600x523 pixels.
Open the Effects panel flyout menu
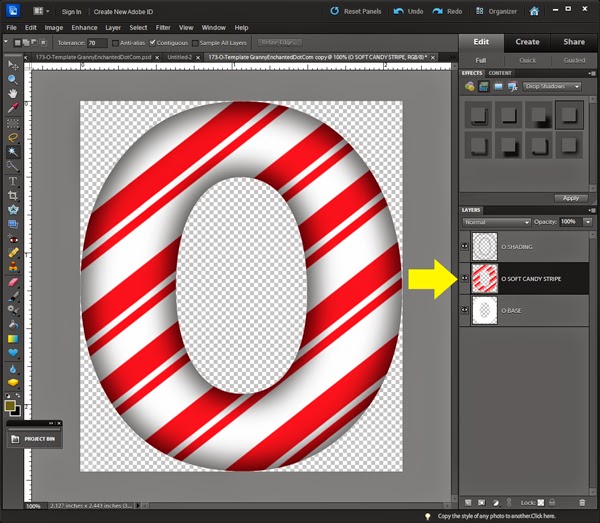592,73
